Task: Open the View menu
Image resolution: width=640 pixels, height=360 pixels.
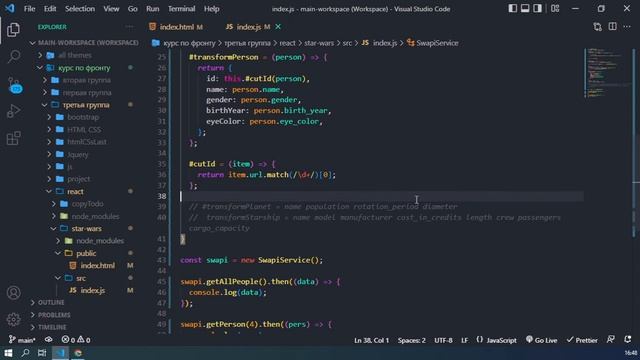Action: point(111,9)
